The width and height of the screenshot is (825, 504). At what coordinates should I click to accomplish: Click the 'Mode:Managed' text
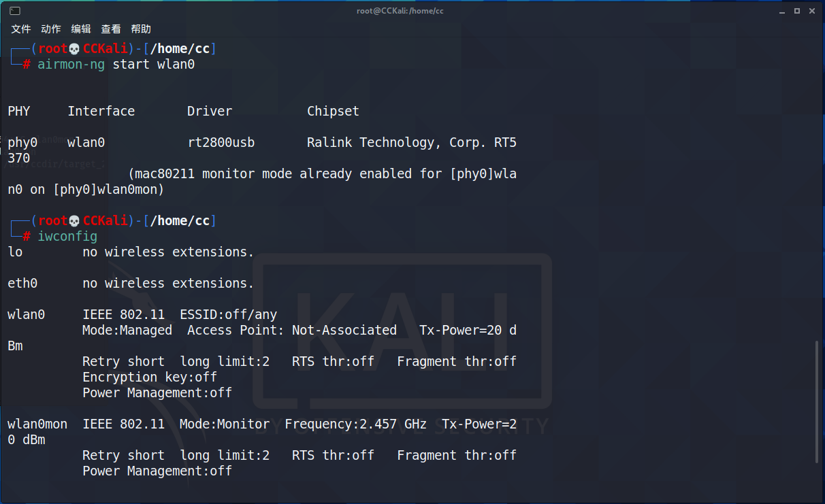coord(127,330)
